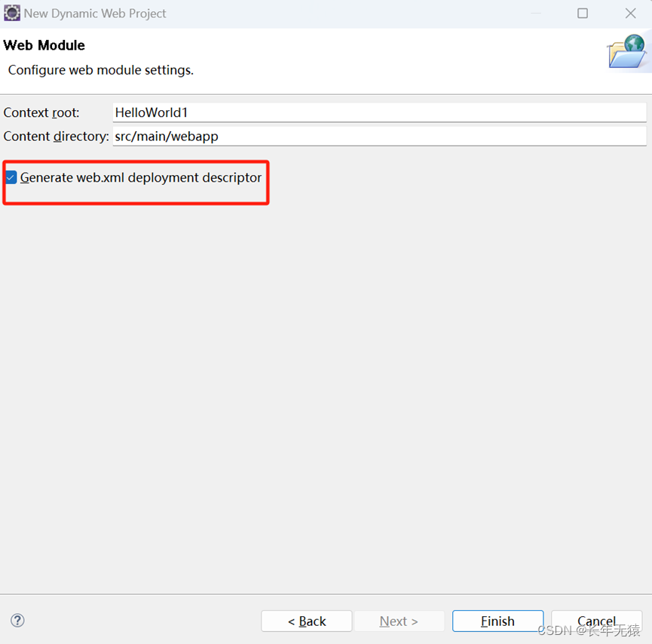Viewport: 652px width, 644px height.
Task: Click the 'Web Module' heading
Action: [x=44, y=45]
